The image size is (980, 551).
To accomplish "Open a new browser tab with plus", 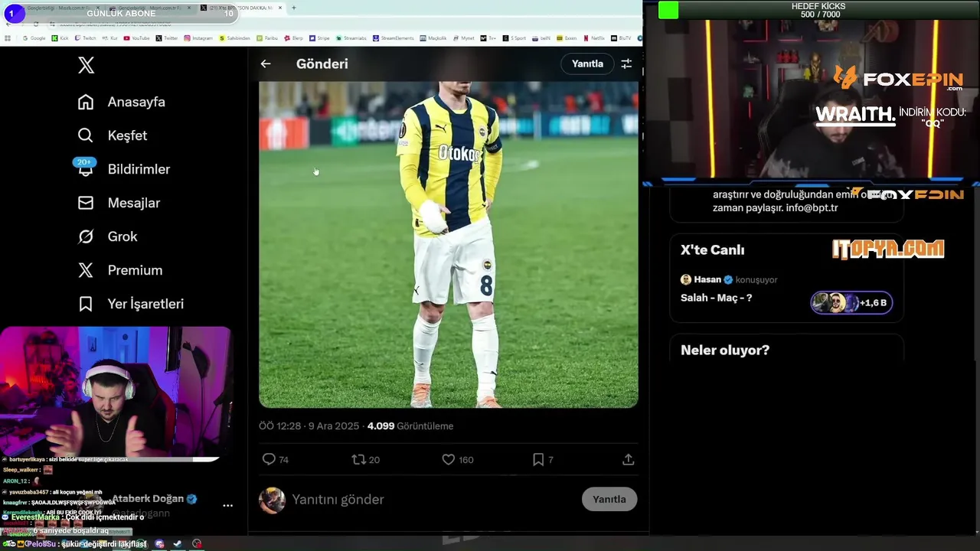I will 293,8.
